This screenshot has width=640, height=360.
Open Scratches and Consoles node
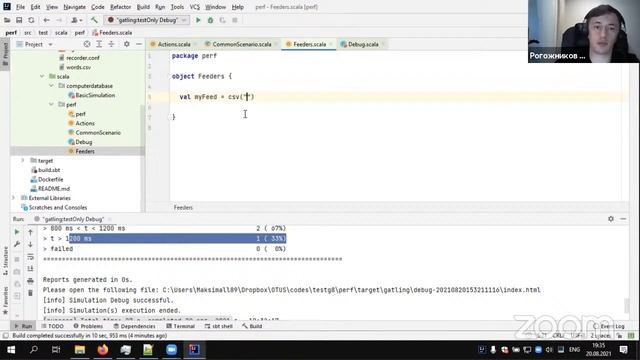(x=58, y=207)
